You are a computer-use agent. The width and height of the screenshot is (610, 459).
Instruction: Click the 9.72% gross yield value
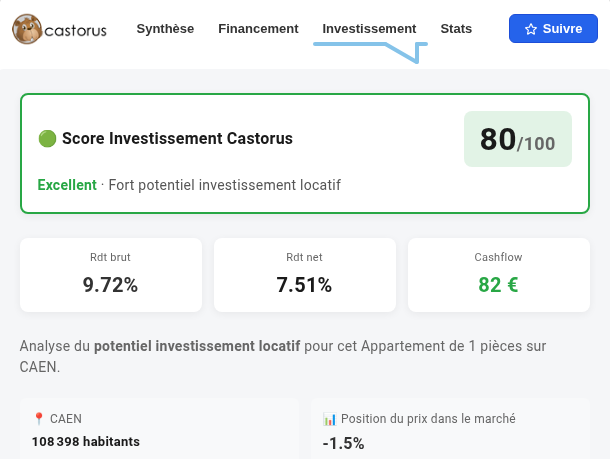pyautogui.click(x=110, y=285)
